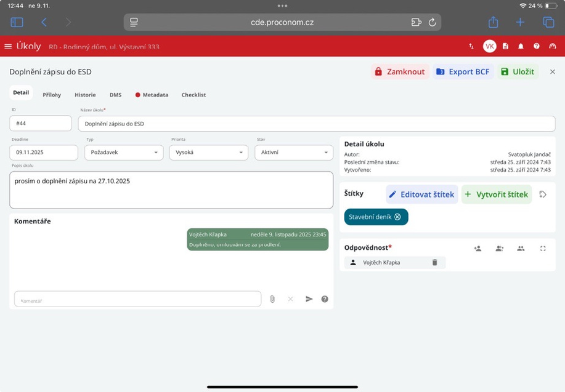This screenshot has width=565, height=392.
Task: Open the help question mark in header
Action: (x=537, y=46)
